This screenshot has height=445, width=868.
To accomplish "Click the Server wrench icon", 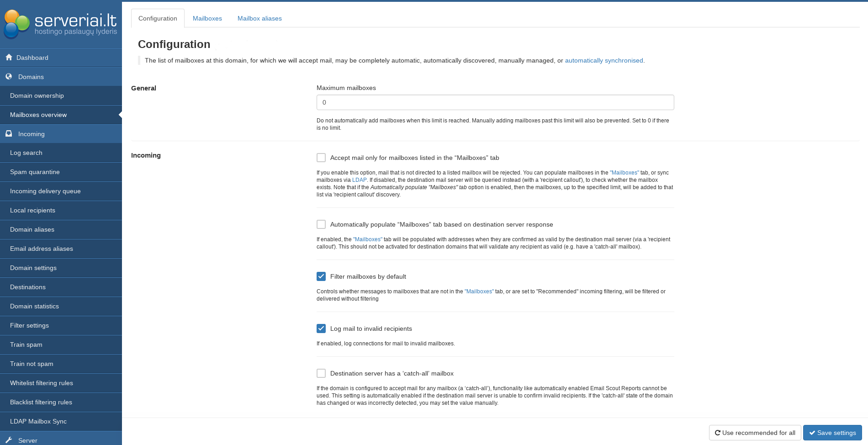I will (x=9, y=440).
